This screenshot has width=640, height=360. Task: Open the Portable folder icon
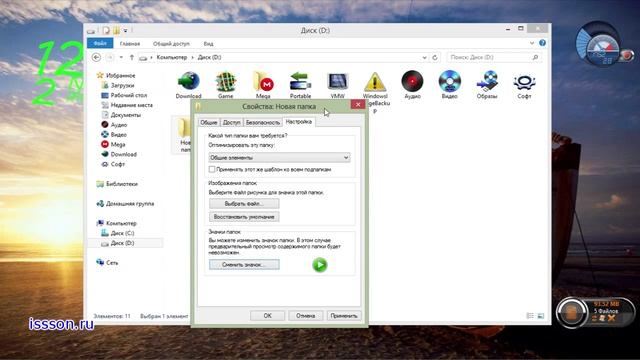(300, 81)
